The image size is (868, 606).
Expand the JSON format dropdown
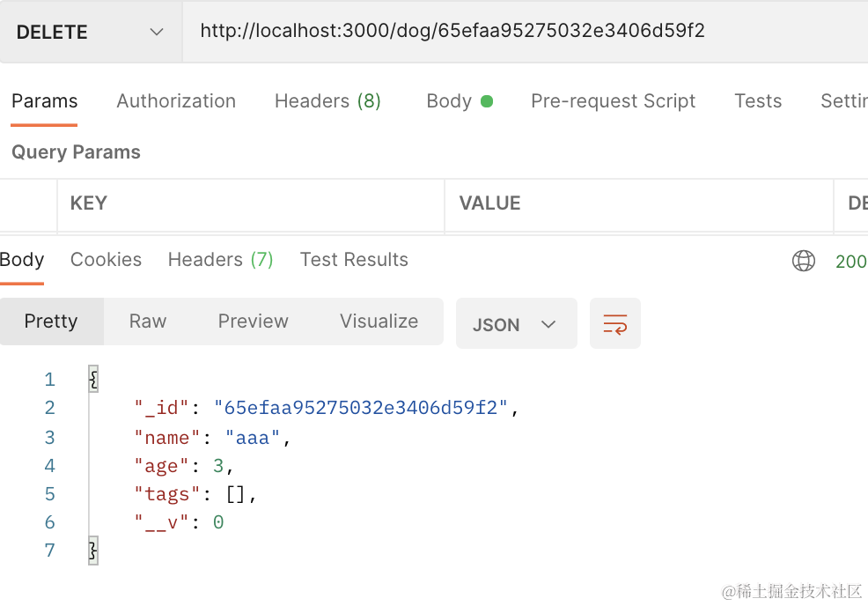pos(516,324)
